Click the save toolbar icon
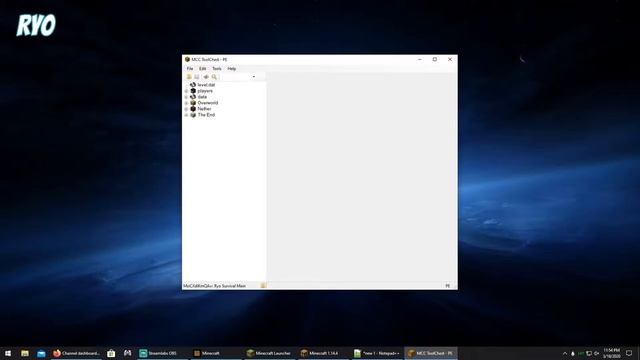 [197, 77]
